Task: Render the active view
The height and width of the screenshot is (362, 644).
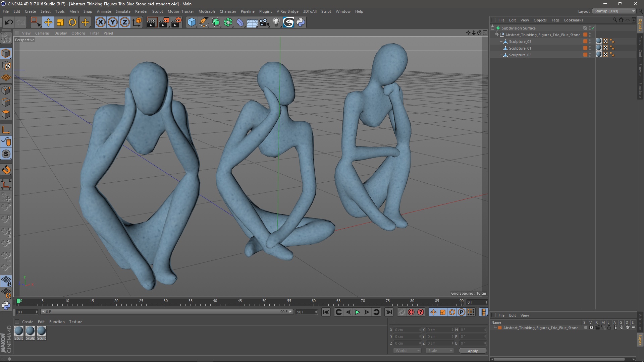Action: (152, 22)
